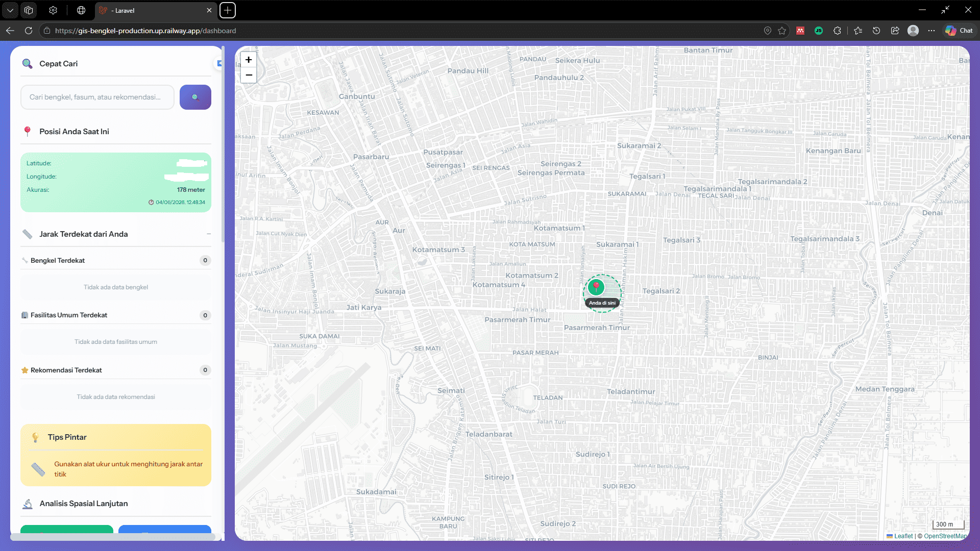980x551 pixels.
Task: Click 'Pasarmerah Timur' label near the marker
Action: 597,328
